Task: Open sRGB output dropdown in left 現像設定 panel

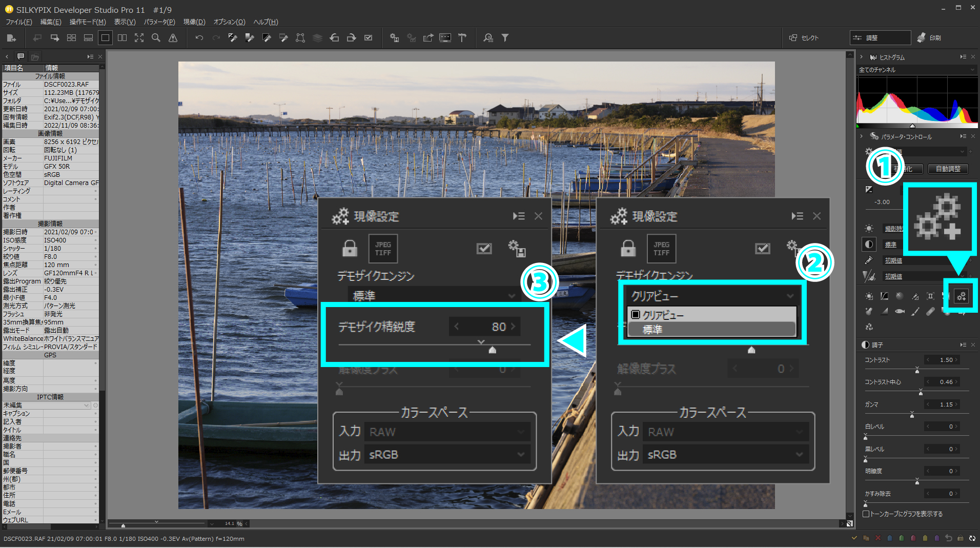Action: coord(447,455)
